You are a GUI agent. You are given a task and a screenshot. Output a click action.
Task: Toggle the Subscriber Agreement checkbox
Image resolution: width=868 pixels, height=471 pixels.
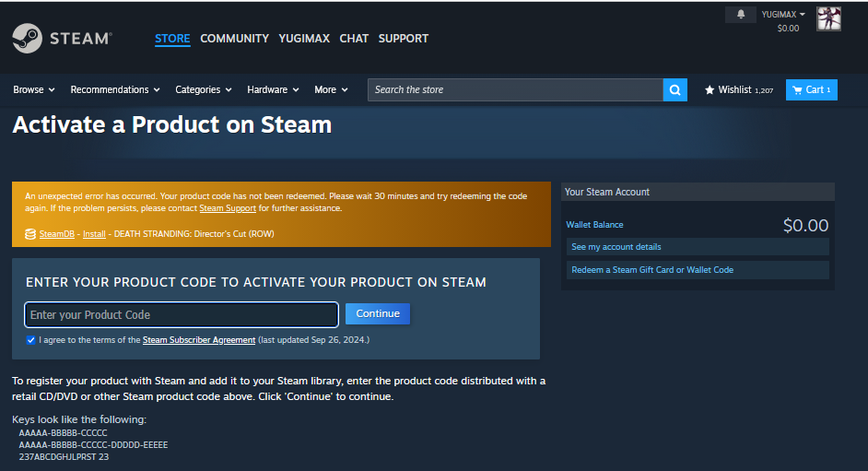point(31,340)
